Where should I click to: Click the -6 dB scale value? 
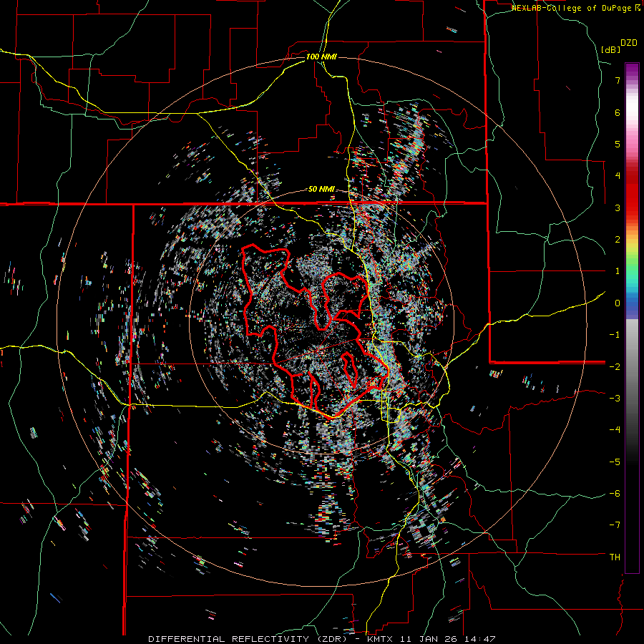615,494
